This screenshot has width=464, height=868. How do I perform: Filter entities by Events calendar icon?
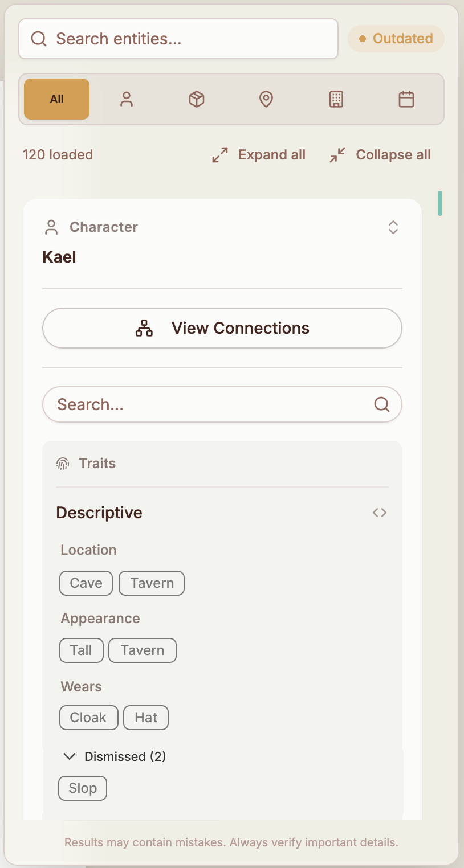point(406,100)
